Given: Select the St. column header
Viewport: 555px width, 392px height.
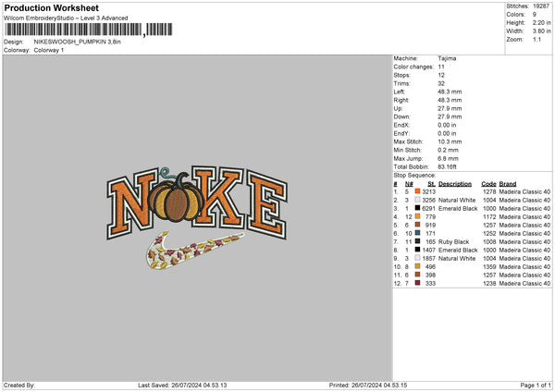Looking at the screenshot, I should (431, 184).
